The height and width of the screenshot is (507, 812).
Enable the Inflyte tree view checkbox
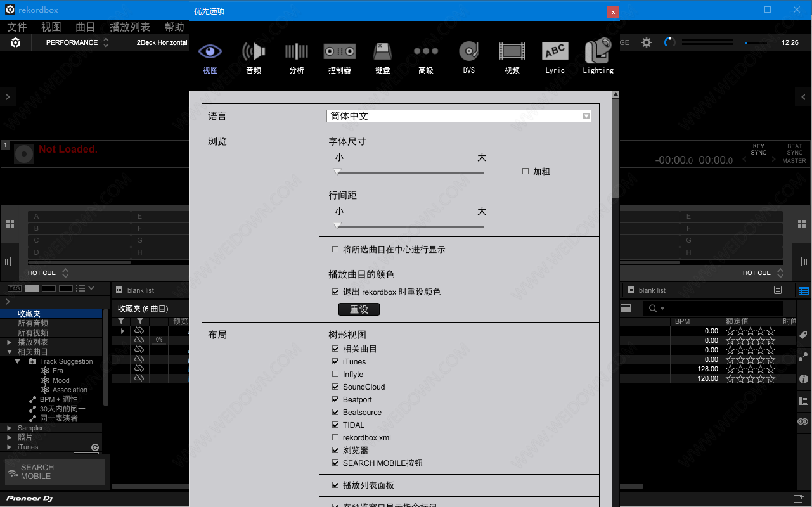click(x=335, y=375)
